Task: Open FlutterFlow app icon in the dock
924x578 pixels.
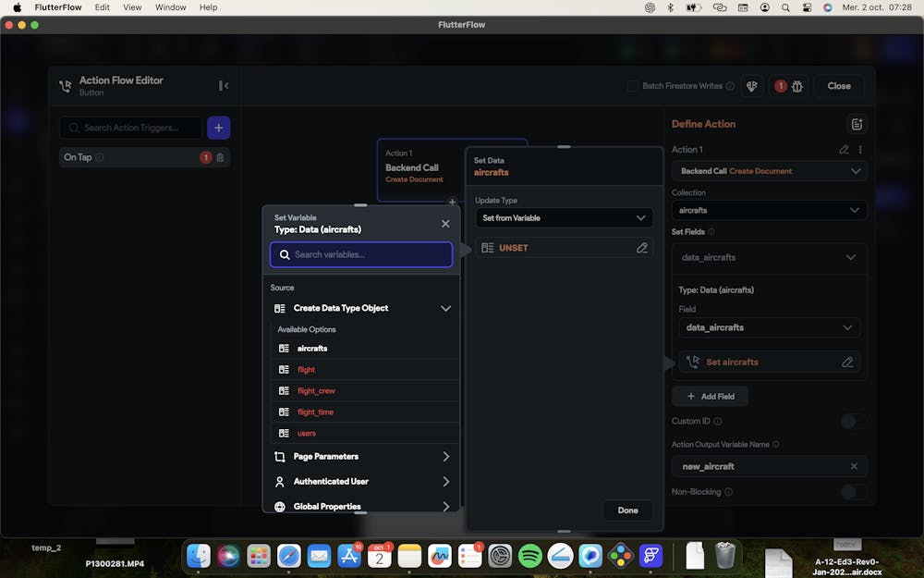Action: (x=650, y=556)
